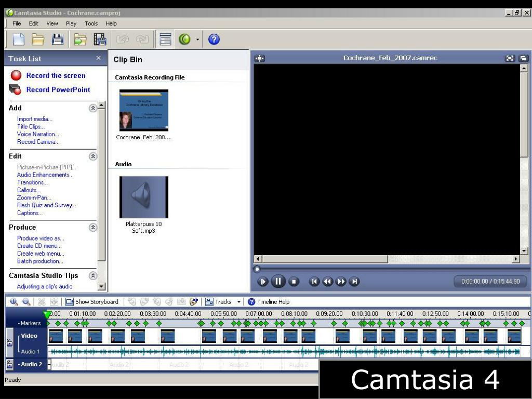Click the Split clip icon
This screenshot has height=399, width=532.
click(54, 302)
